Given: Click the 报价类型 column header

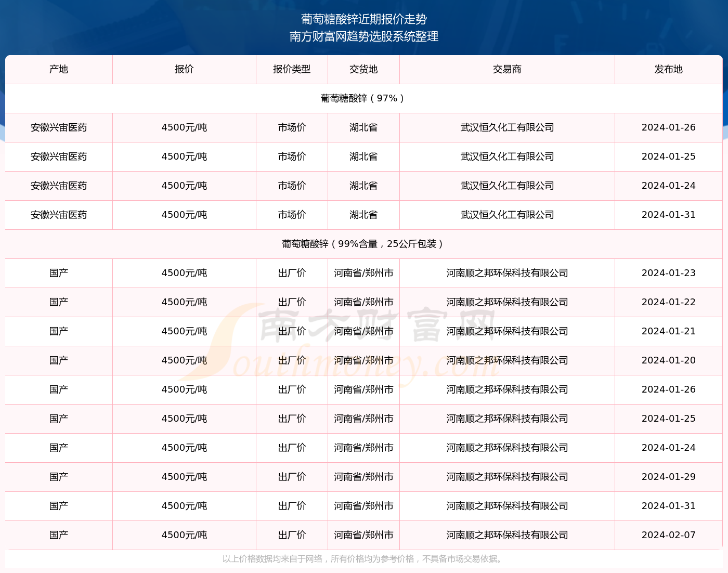Looking at the screenshot, I should tap(292, 69).
